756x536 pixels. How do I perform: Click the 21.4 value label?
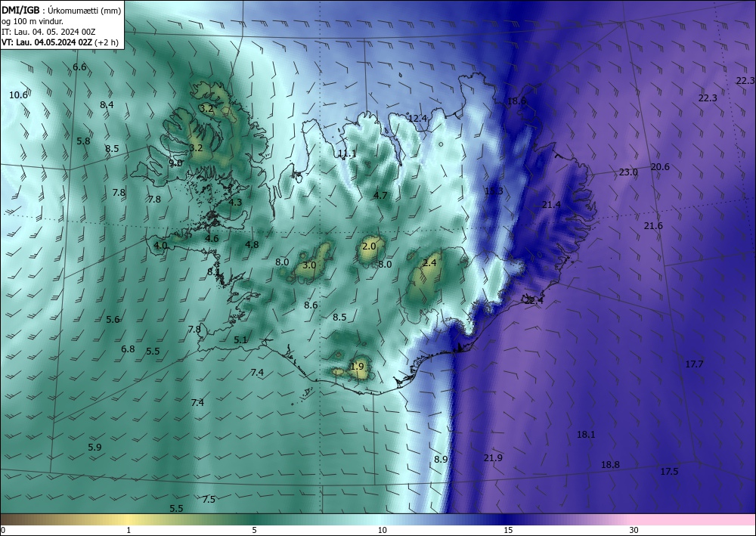(551, 205)
